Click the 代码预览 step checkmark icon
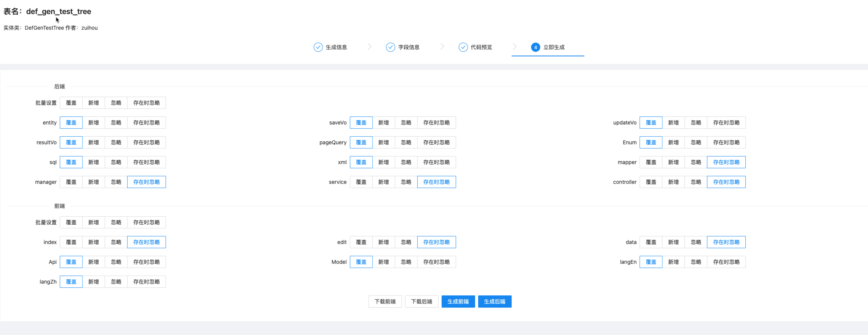868x335 pixels. click(463, 47)
